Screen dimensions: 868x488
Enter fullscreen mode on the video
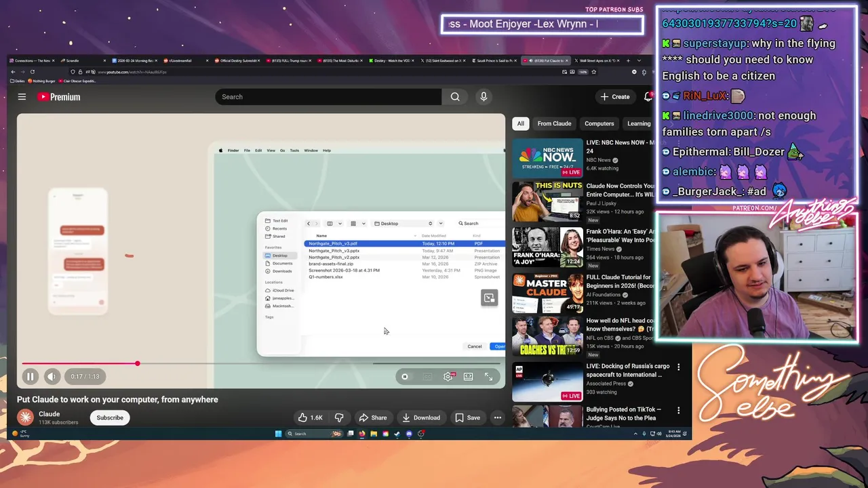[488, 377]
